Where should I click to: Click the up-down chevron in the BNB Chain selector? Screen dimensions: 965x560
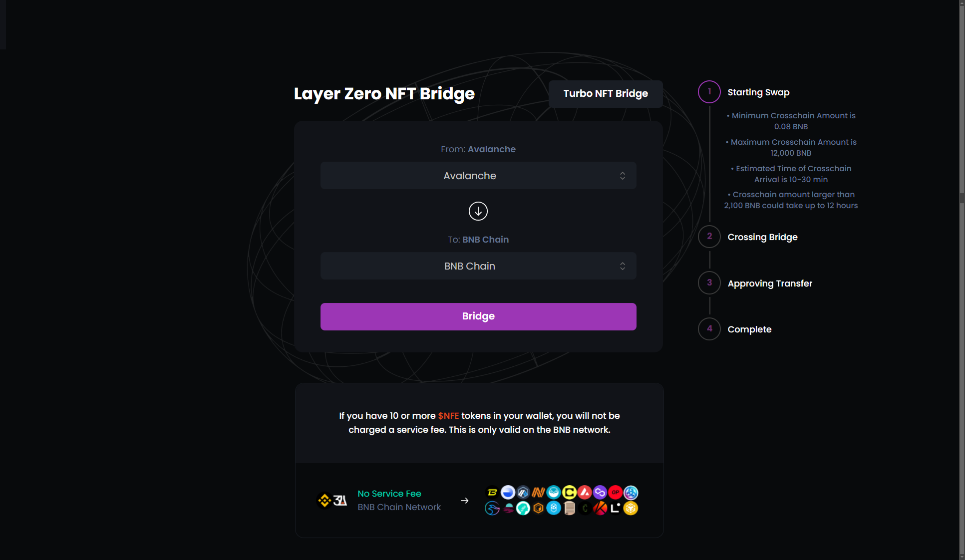[x=622, y=266]
